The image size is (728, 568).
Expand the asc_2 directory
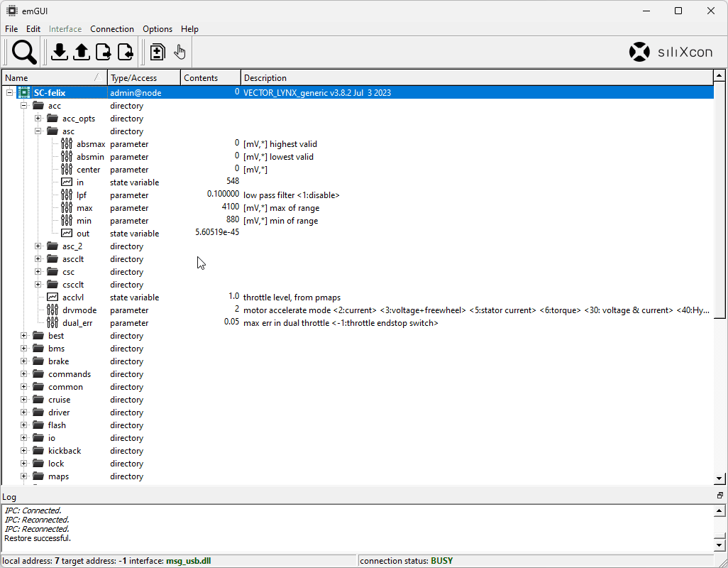coord(38,246)
